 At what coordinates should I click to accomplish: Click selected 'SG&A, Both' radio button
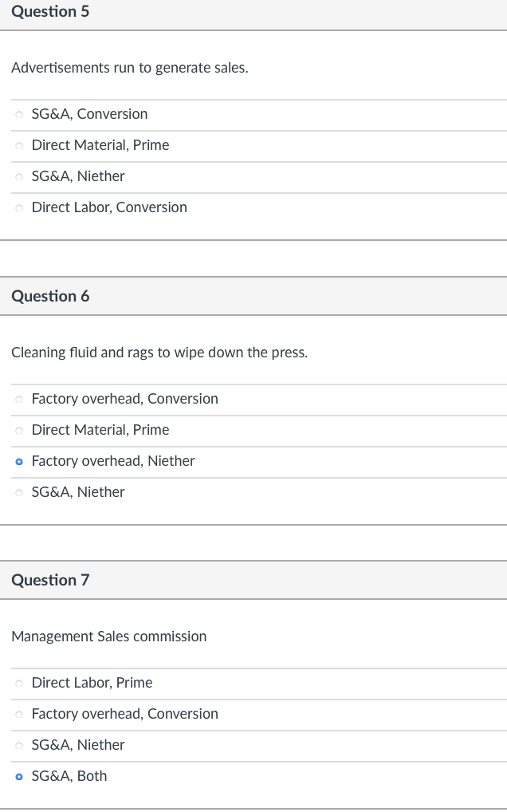pos(19,776)
